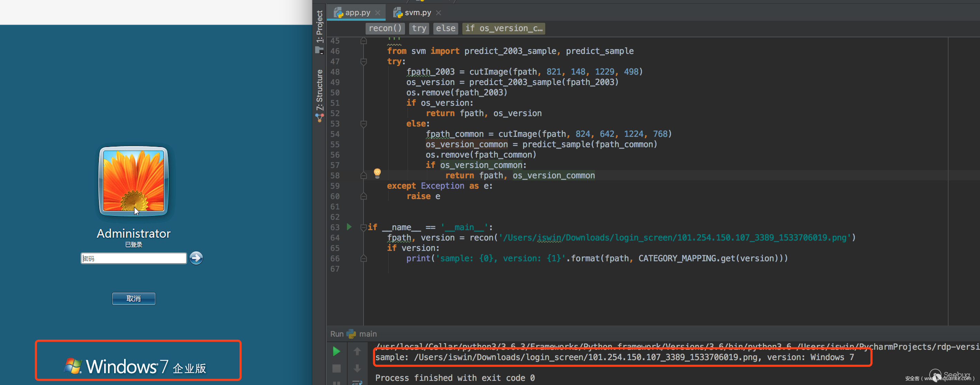Click the recon() breadcrumb item

(x=385, y=28)
